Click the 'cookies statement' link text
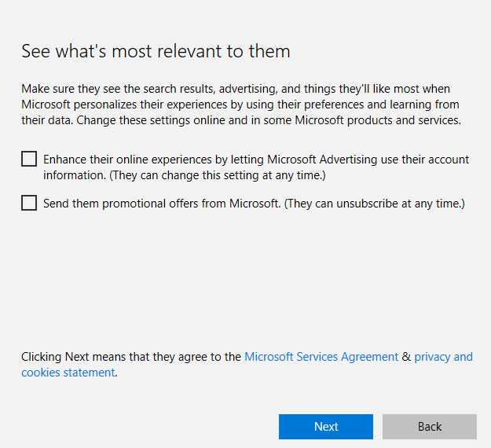The height and width of the screenshot is (448, 491). [x=68, y=373]
